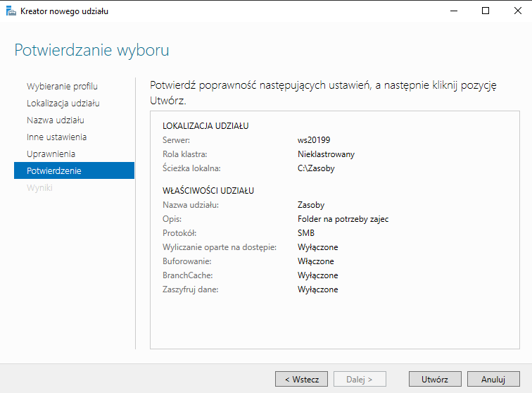Minimize the Kreator nowego udziału window

tap(452, 11)
